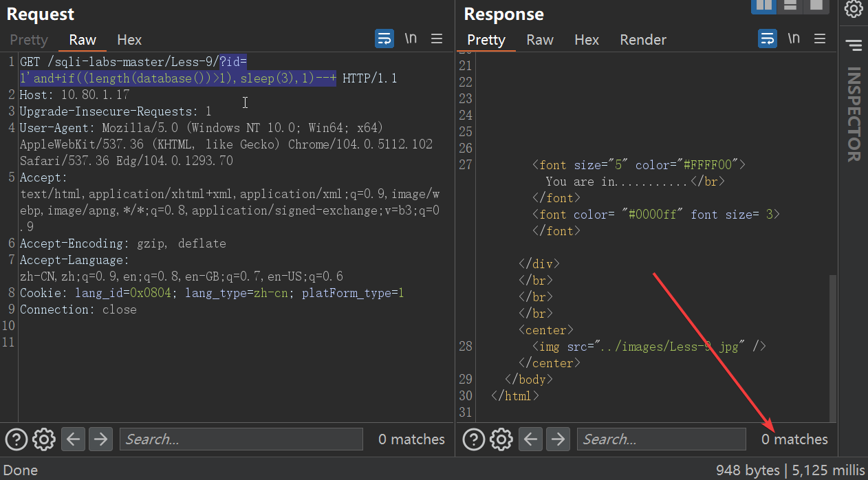This screenshot has width=868, height=480.
Task: Click 'Accept-Encoding: gzip, deflate' header
Action: pyautogui.click(x=122, y=243)
